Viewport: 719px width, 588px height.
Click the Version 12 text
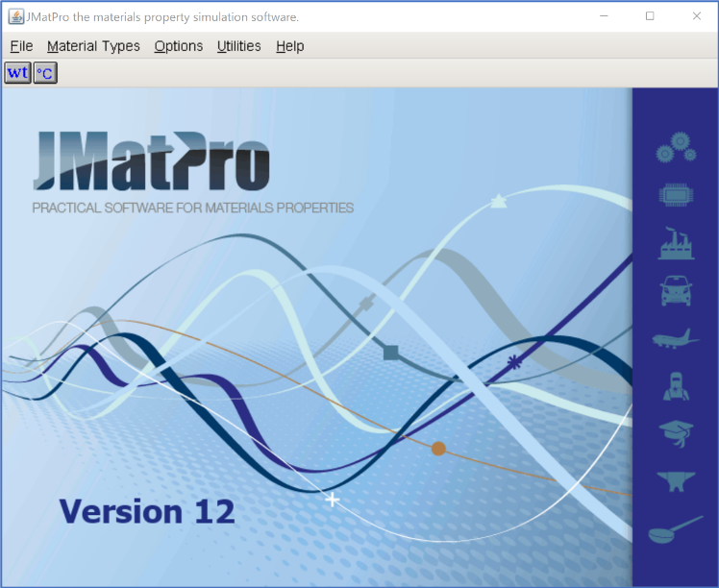tap(147, 511)
